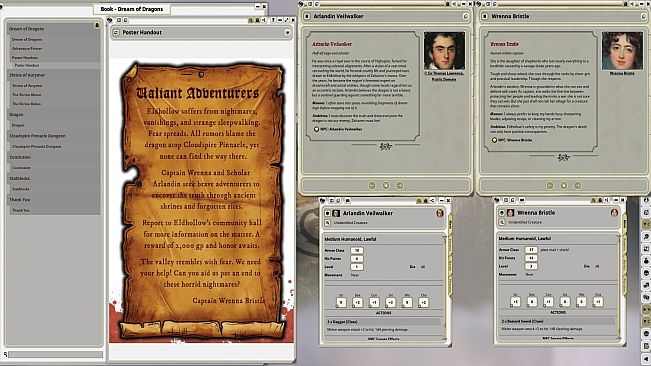The width and height of the screenshot is (651, 366).
Task: Toggle the lock icon in Poster Handout toolbar
Action: pyautogui.click(x=257, y=20)
